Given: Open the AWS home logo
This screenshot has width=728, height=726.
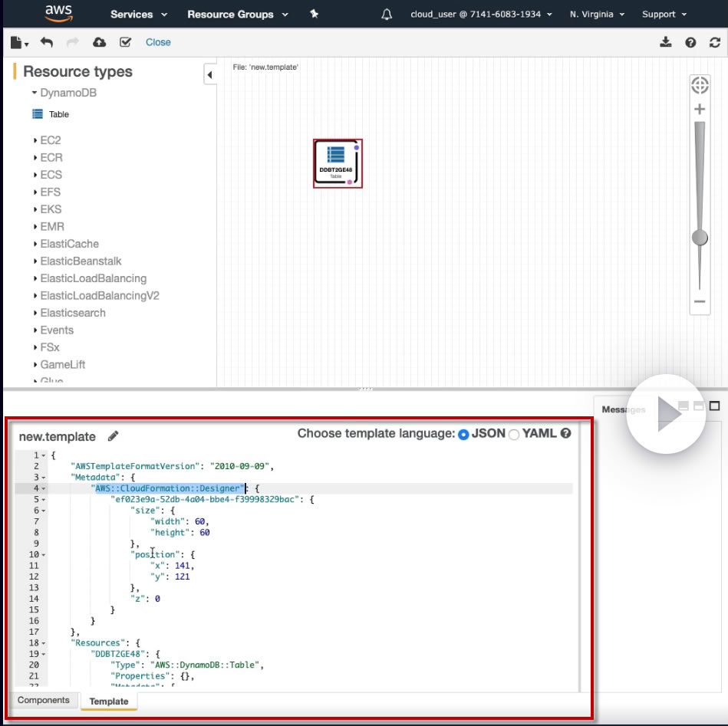Looking at the screenshot, I should click(58, 14).
